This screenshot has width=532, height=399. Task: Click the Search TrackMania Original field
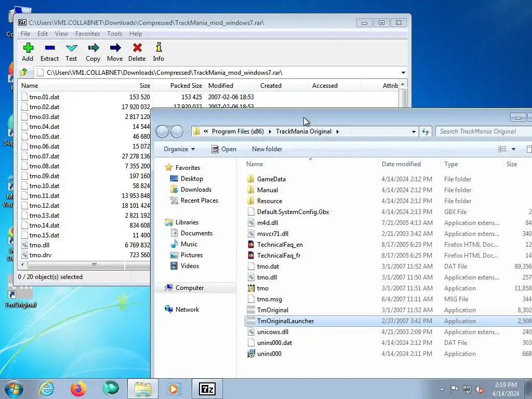484,131
